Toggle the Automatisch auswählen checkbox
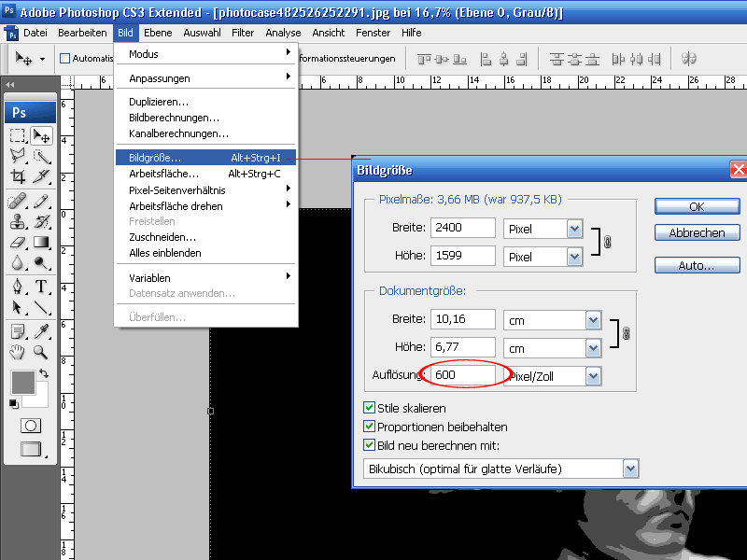 click(x=64, y=59)
